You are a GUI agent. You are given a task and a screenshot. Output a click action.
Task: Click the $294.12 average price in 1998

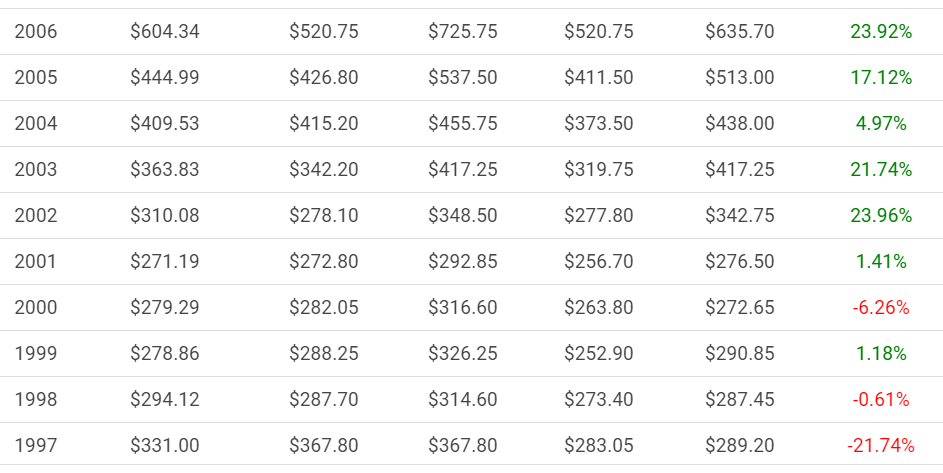coord(165,399)
